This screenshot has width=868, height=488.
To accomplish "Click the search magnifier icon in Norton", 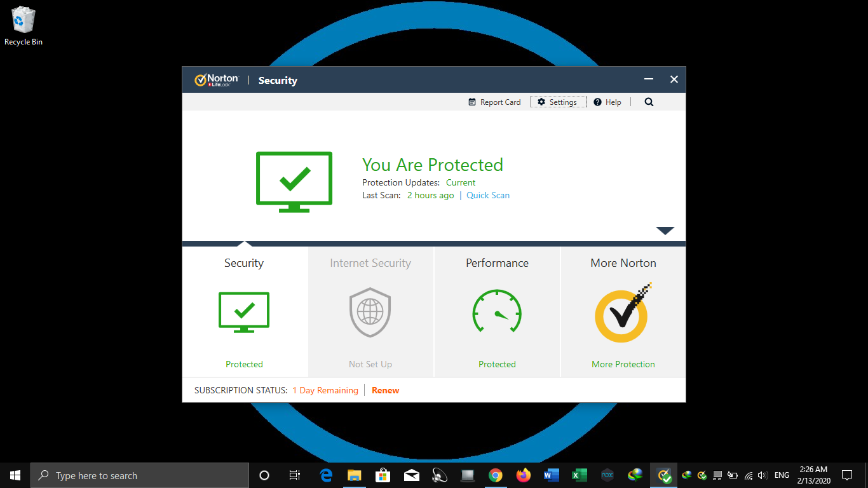I will pos(649,102).
